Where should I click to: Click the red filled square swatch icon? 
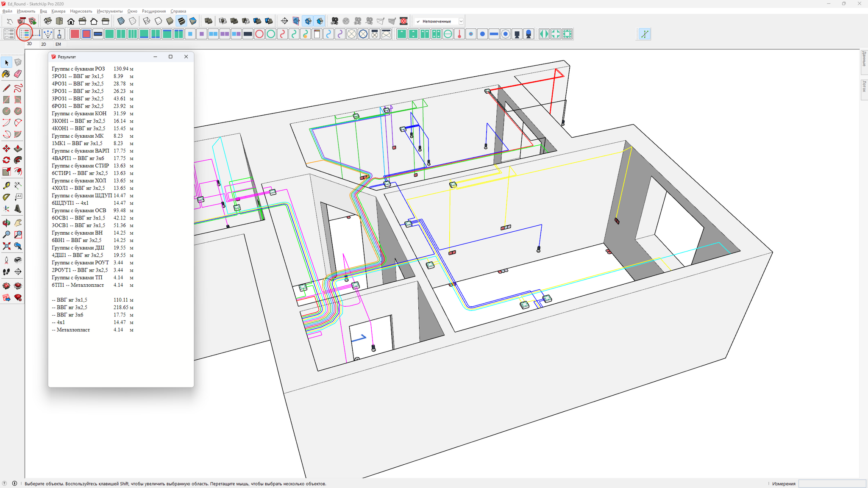pyautogui.click(x=75, y=34)
